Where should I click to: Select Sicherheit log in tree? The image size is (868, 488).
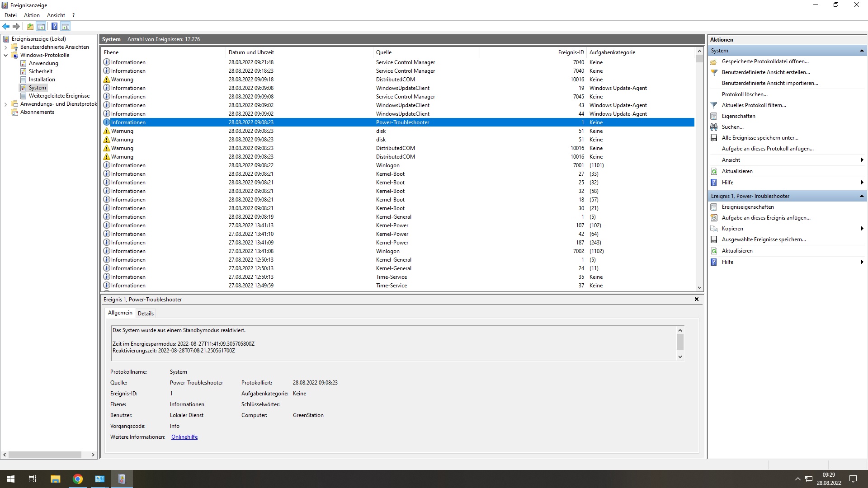41,71
